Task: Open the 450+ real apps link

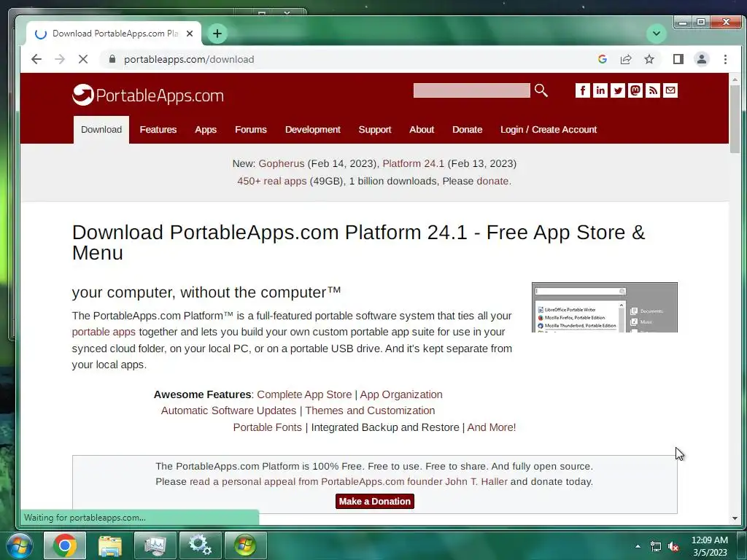Action: [x=271, y=181]
